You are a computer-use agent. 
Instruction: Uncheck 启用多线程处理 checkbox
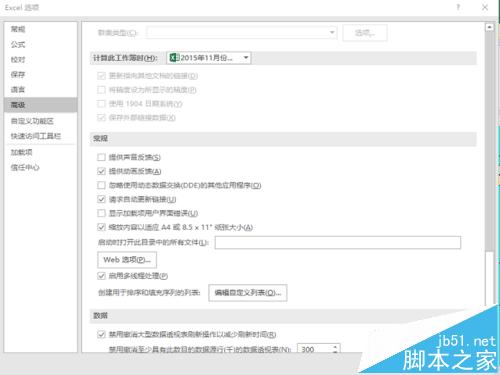click(101, 276)
